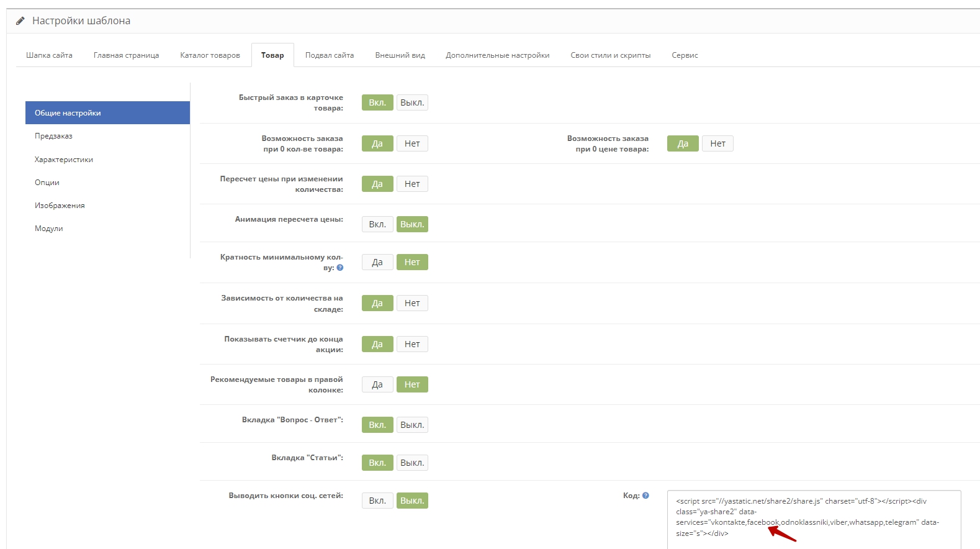980x549 pixels.
Task: Click help icon next to Код label
Action: tap(645, 496)
